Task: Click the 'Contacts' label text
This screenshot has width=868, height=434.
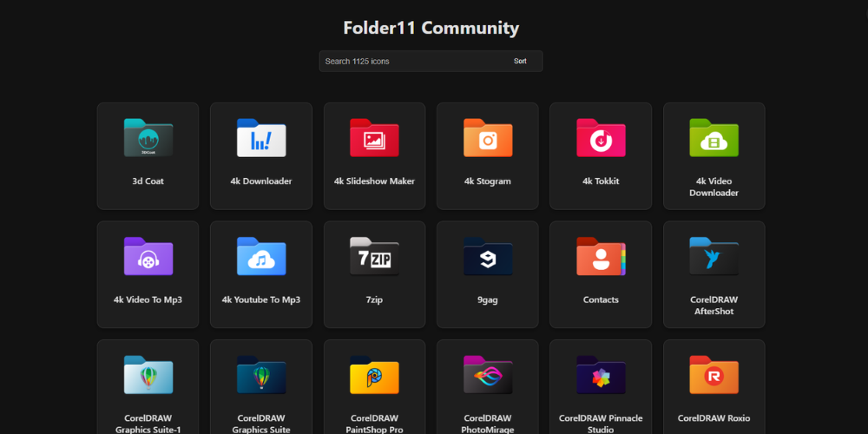Action: tap(601, 299)
